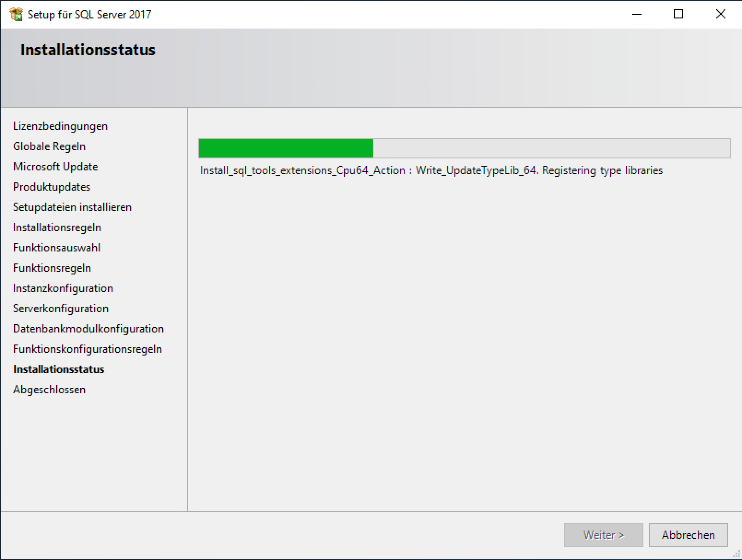
Task: Select Lizenzbedingungen step in sidebar
Action: (60, 126)
